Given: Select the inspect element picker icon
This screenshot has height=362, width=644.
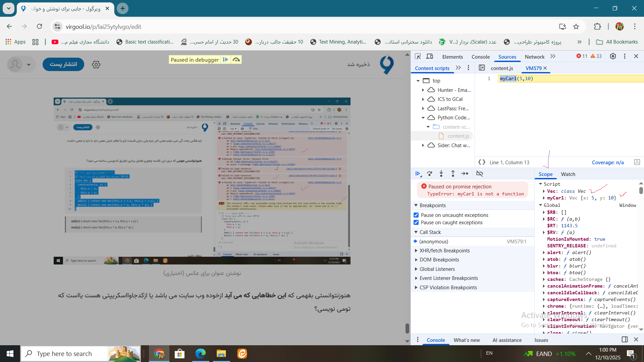Looking at the screenshot, I should click(x=418, y=56).
